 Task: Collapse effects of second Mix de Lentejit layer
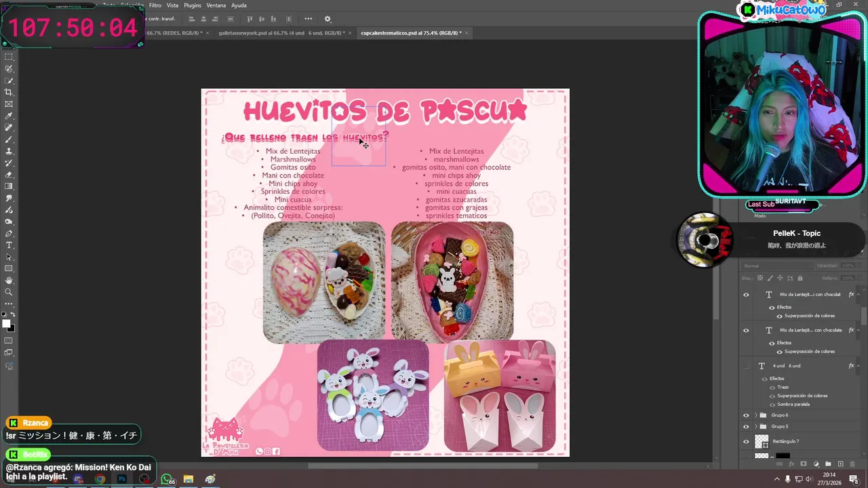coord(859,331)
